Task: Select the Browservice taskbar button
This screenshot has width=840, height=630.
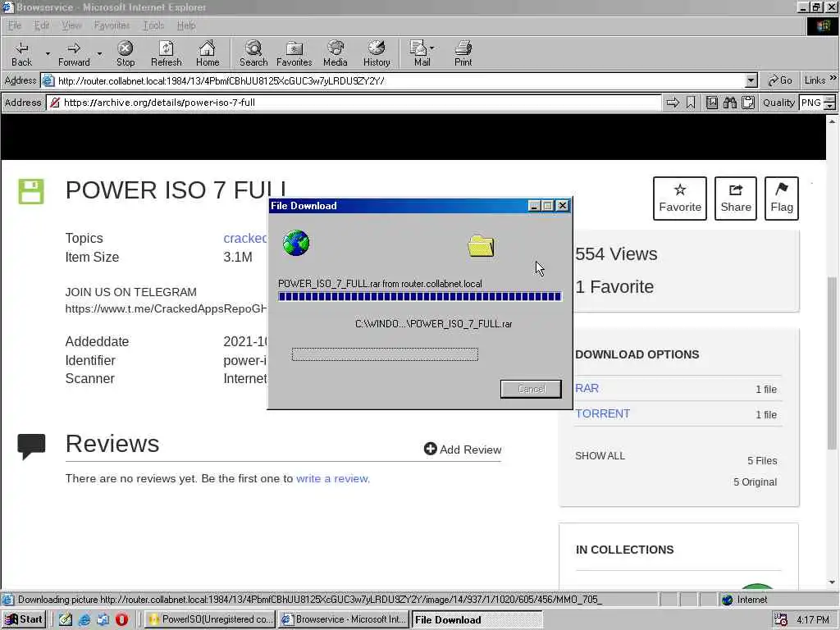Action: point(345,619)
